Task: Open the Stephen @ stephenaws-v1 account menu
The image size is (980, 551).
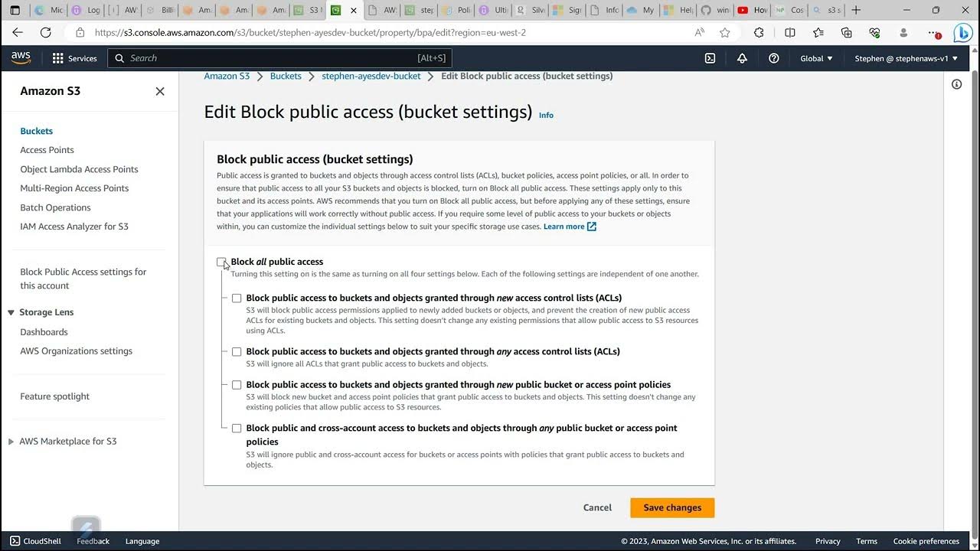Action: 906,58
